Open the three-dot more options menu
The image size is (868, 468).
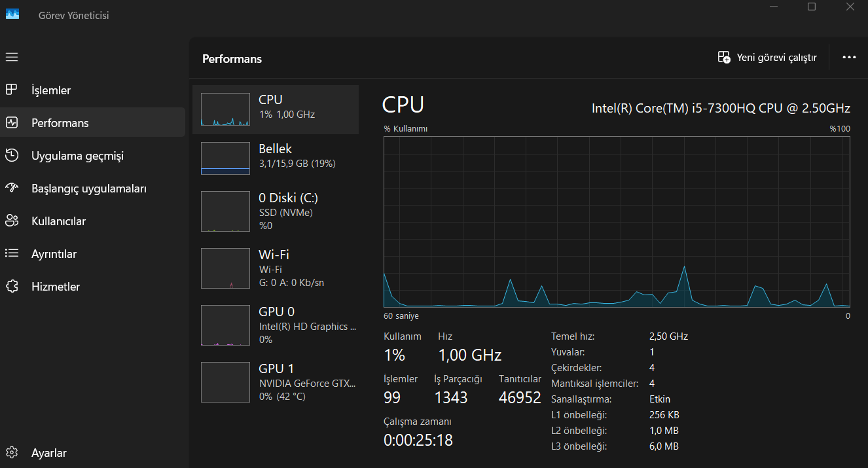coord(849,58)
